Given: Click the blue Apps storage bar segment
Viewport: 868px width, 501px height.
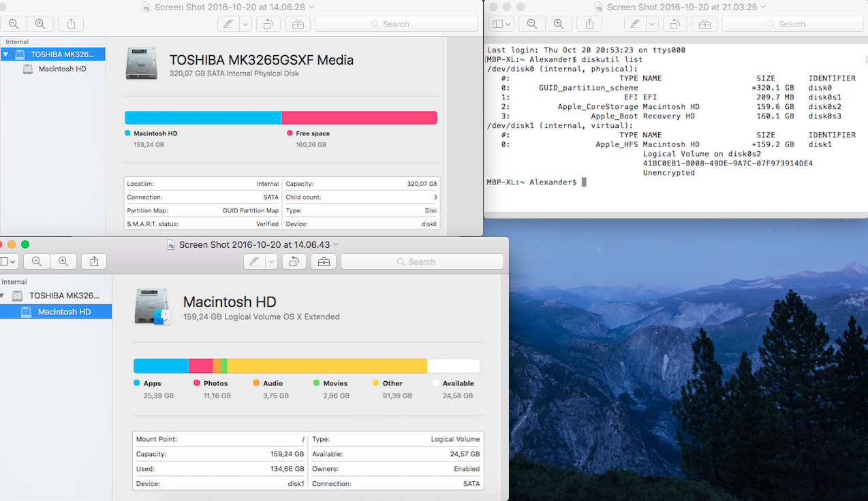Looking at the screenshot, I should click(x=161, y=366).
